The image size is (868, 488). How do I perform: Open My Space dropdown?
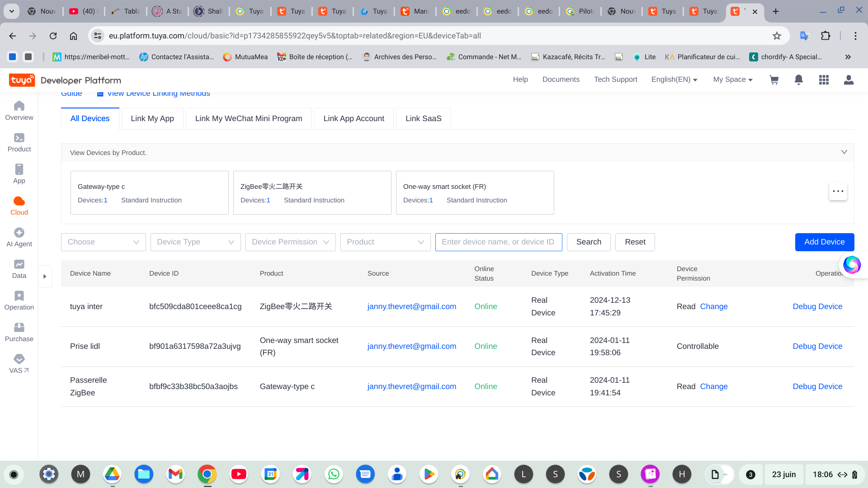coord(733,80)
